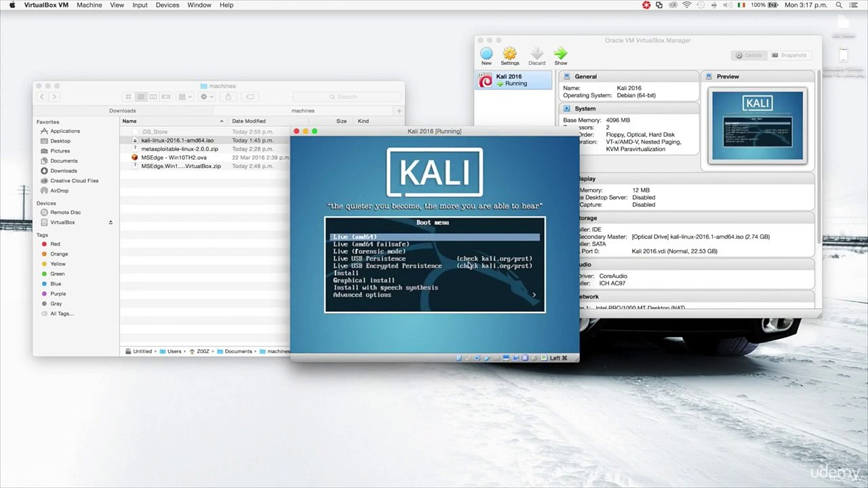Switch Finder to list view
The height and width of the screenshot is (488, 868).
pos(141,97)
